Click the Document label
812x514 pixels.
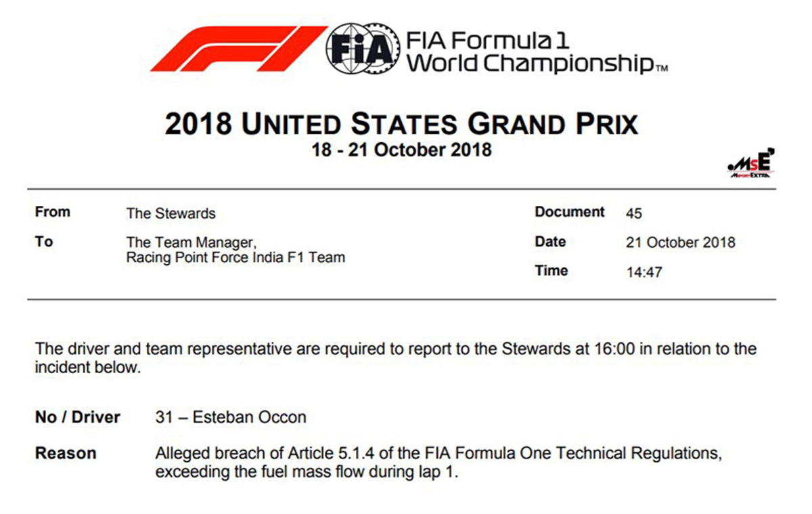pos(570,212)
